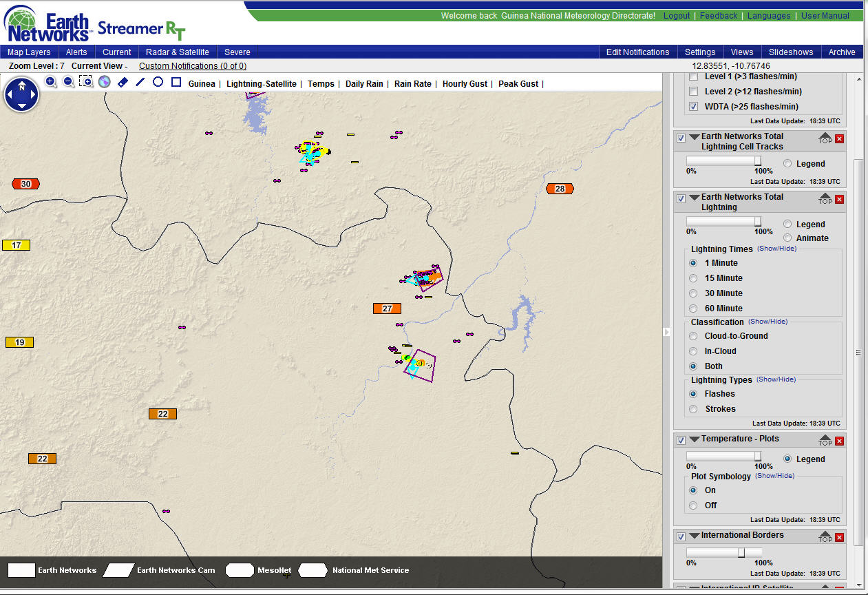The height and width of the screenshot is (595, 868).
Task: Remove the International Borders layer
Action: pyautogui.click(x=839, y=537)
